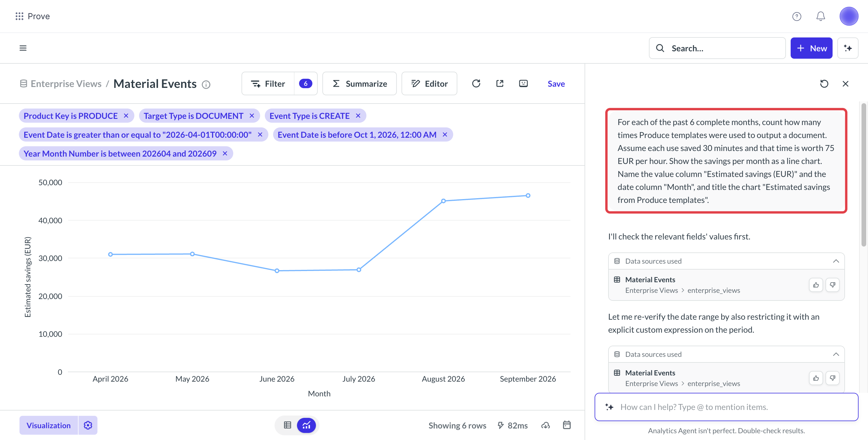Viewport: 868px width, 440px height.
Task: Collapse the second Data sources used section
Action: 836,354
